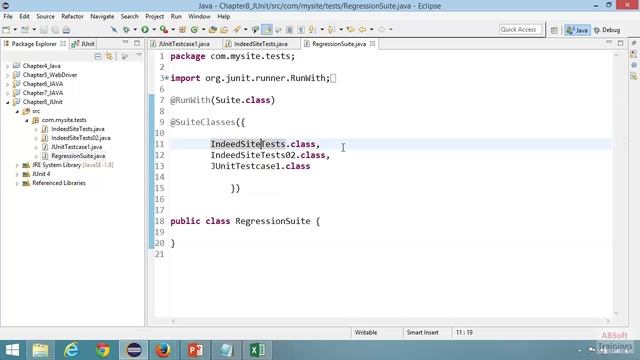Screen dimensions: 640x360
Task: Click the New file toolbar icon
Action: pyautogui.click(x=6, y=30)
